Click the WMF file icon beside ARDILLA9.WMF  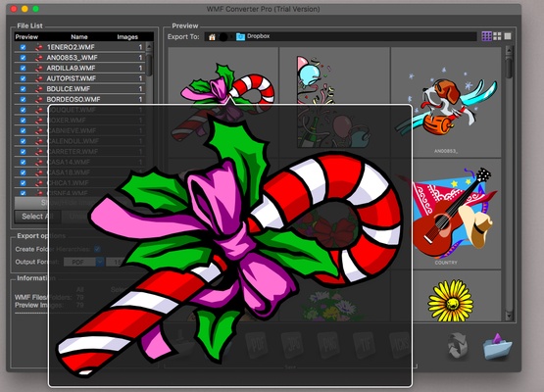pyautogui.click(x=38, y=68)
